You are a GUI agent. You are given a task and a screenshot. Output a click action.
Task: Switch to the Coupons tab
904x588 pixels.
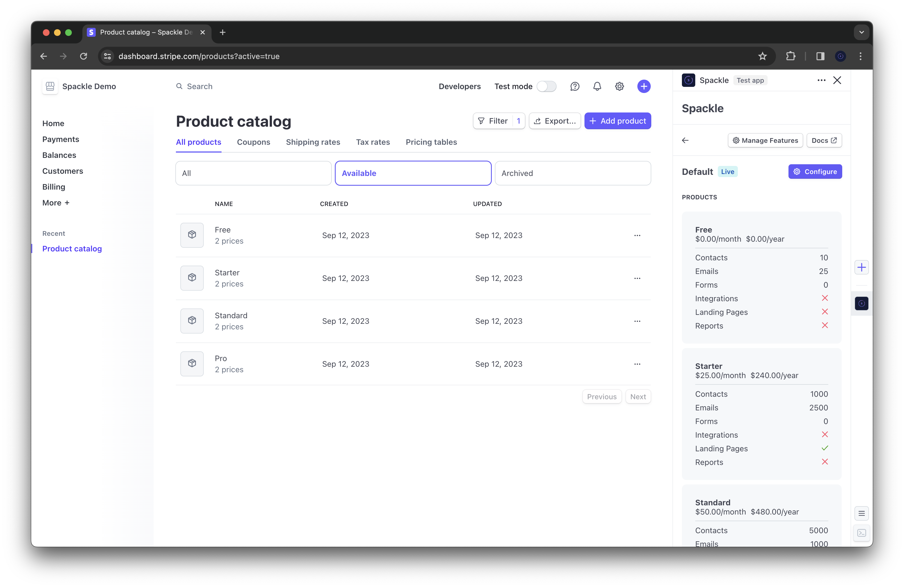(x=253, y=142)
